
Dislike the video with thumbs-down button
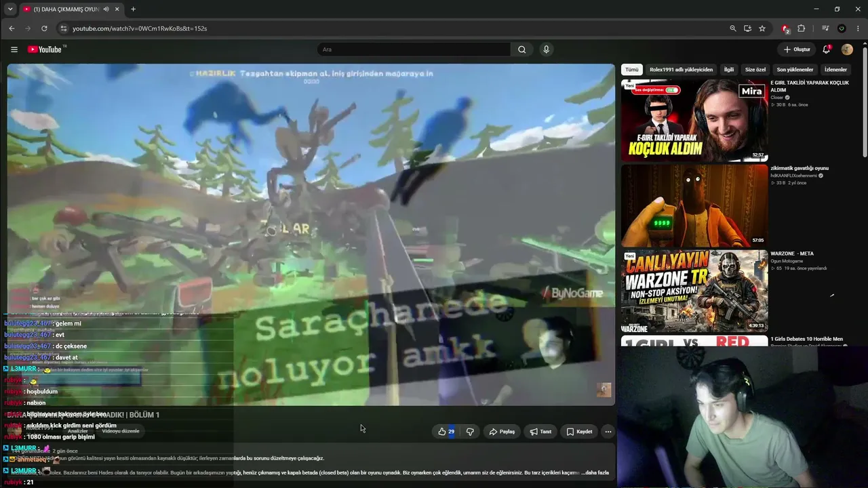470,432
